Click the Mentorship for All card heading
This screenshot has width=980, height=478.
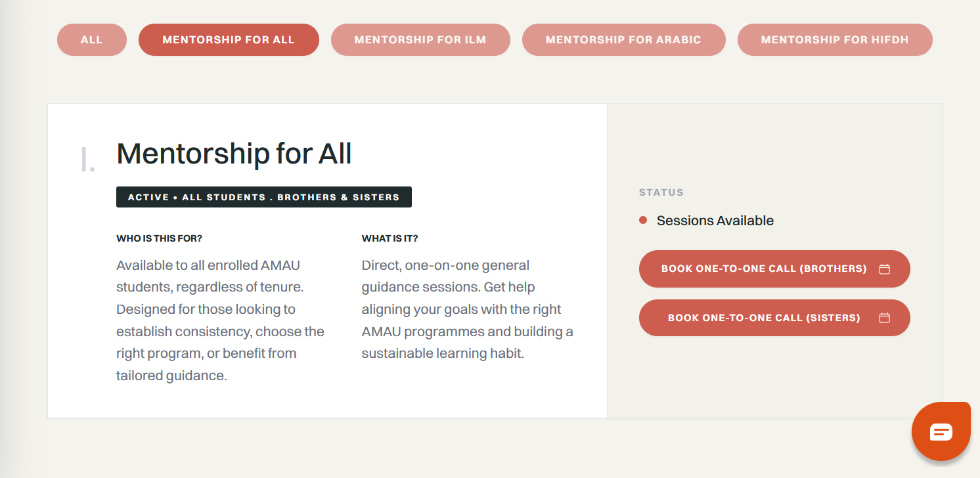[x=234, y=154]
